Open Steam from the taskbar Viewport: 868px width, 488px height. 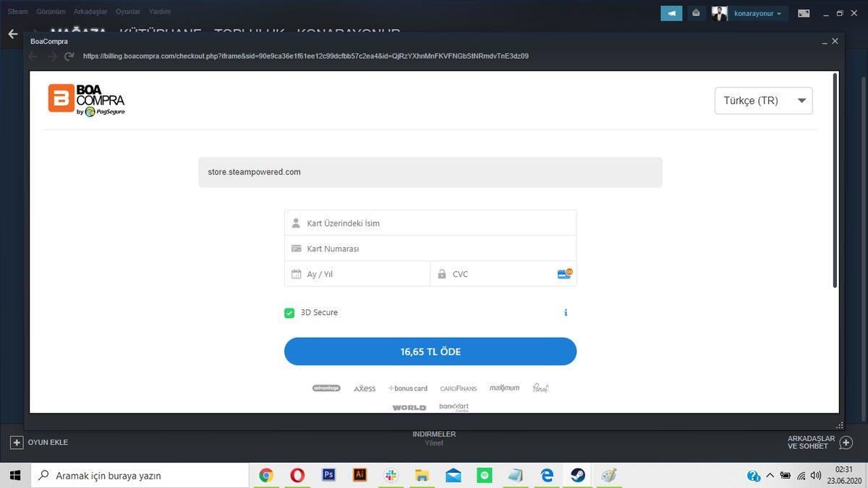point(577,475)
